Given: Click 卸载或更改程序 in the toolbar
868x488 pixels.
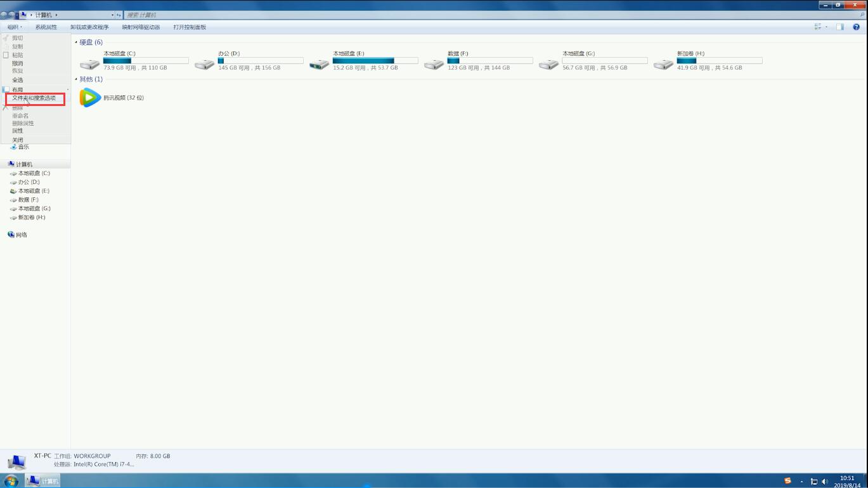Looking at the screenshot, I should tap(89, 27).
